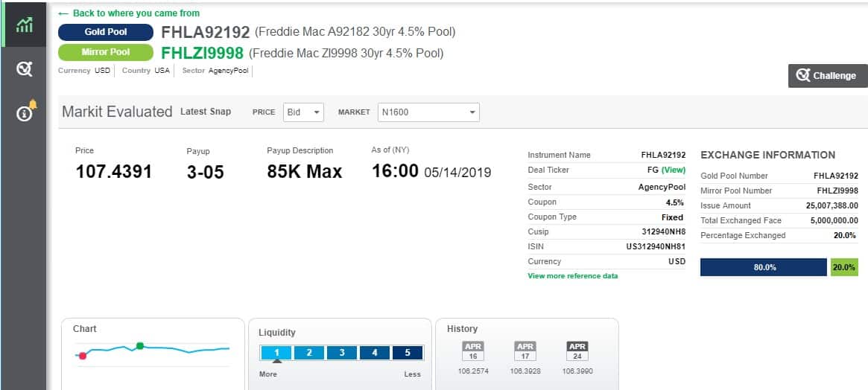Open the info notifications bell icon
868x390 pixels.
[x=26, y=112]
